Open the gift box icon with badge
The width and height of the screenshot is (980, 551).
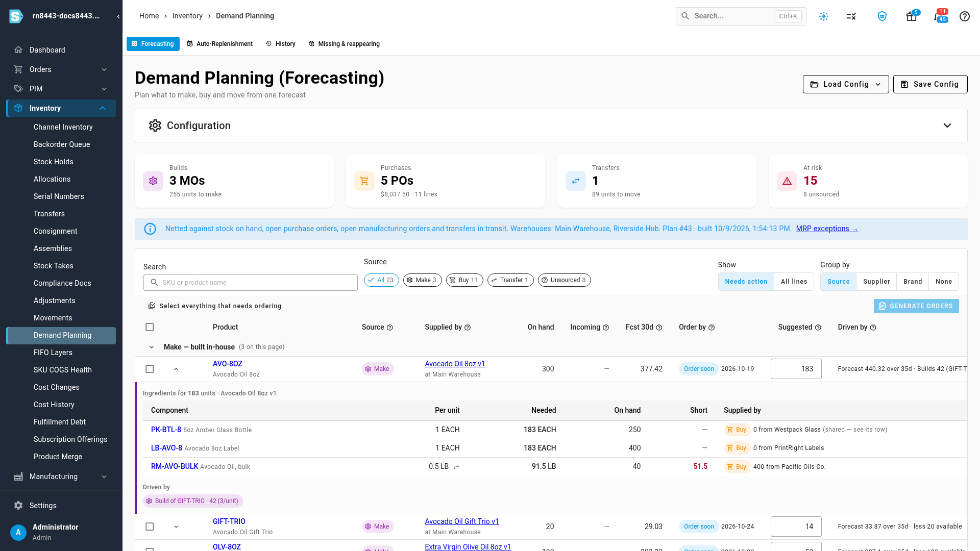click(x=912, y=16)
